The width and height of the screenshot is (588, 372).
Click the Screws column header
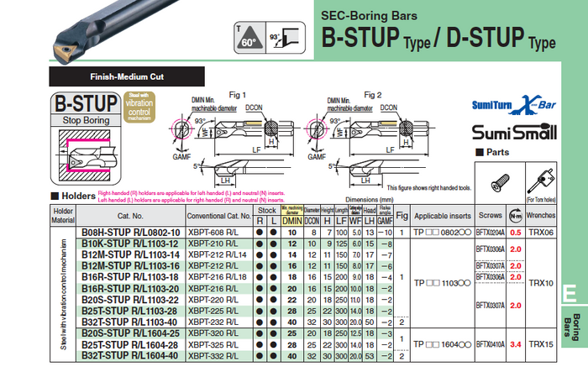(x=490, y=215)
